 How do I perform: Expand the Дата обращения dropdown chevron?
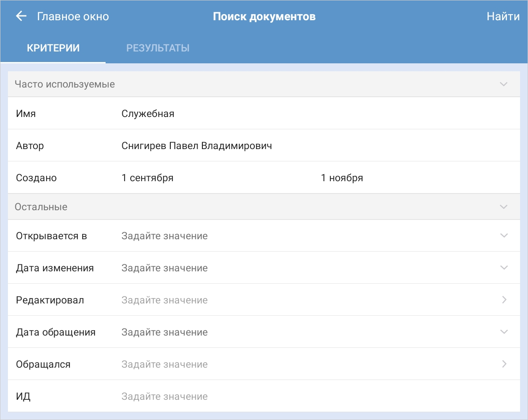[504, 332]
